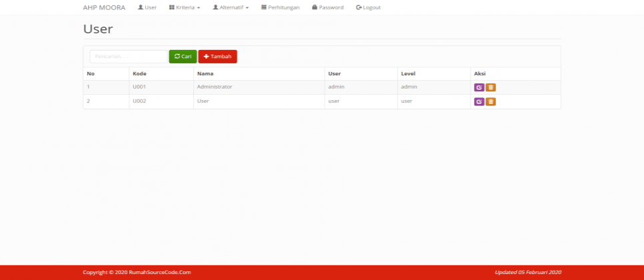Click the Updated 05 Februari 2020 text
This screenshot has height=280, width=644.
528,272
